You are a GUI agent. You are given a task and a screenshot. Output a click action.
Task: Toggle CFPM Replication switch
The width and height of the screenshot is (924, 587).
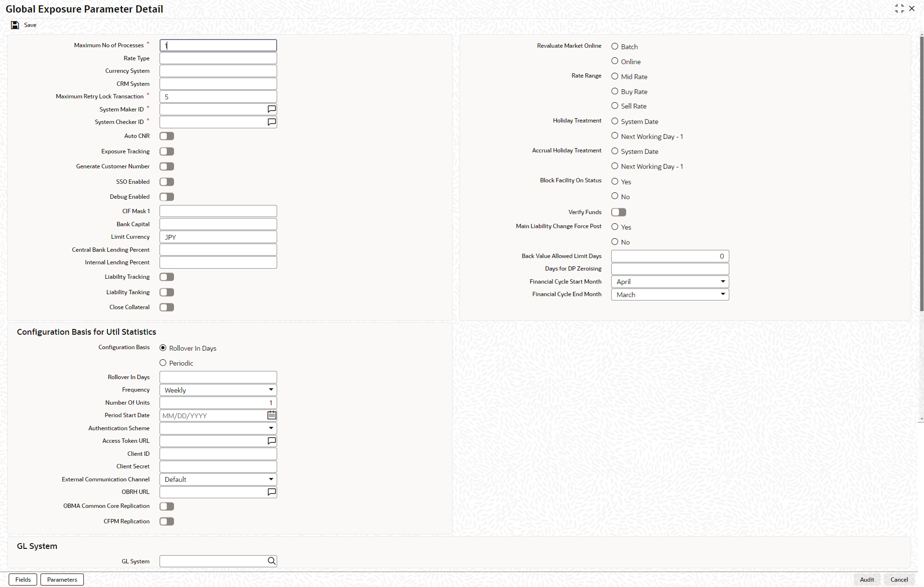point(167,521)
